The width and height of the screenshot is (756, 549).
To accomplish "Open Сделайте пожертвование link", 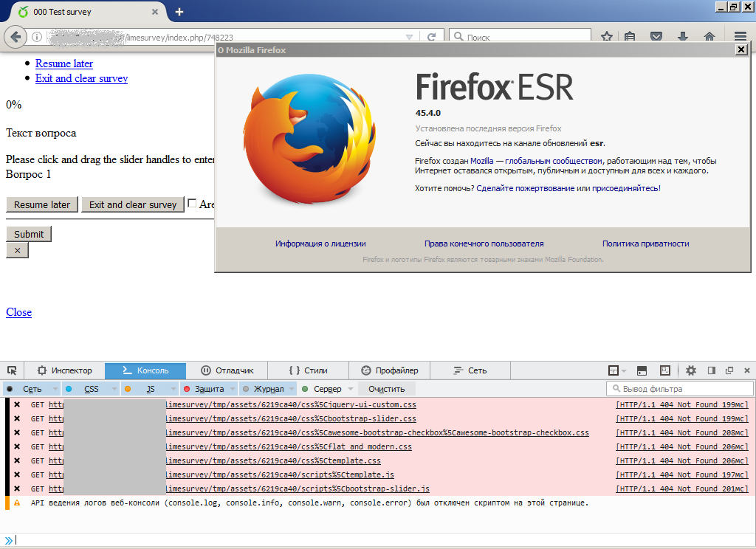I will click(x=526, y=188).
